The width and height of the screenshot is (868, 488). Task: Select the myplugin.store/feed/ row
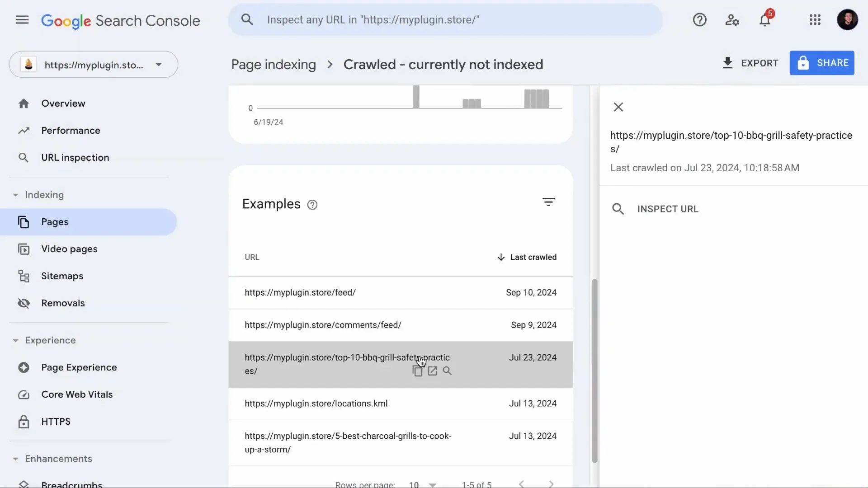(x=401, y=293)
